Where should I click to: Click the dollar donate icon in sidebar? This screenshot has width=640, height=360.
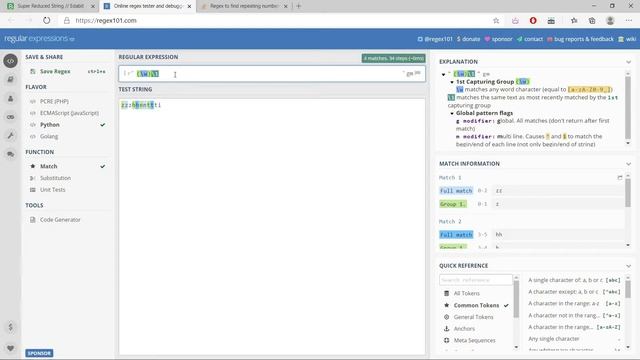(x=11, y=327)
